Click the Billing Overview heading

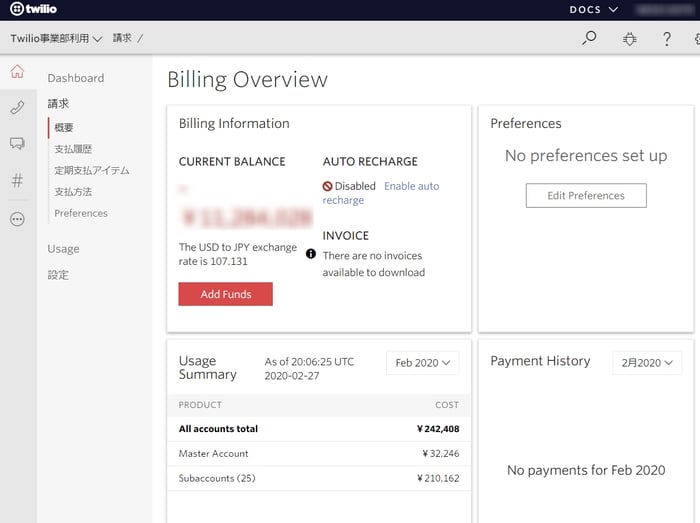point(247,80)
